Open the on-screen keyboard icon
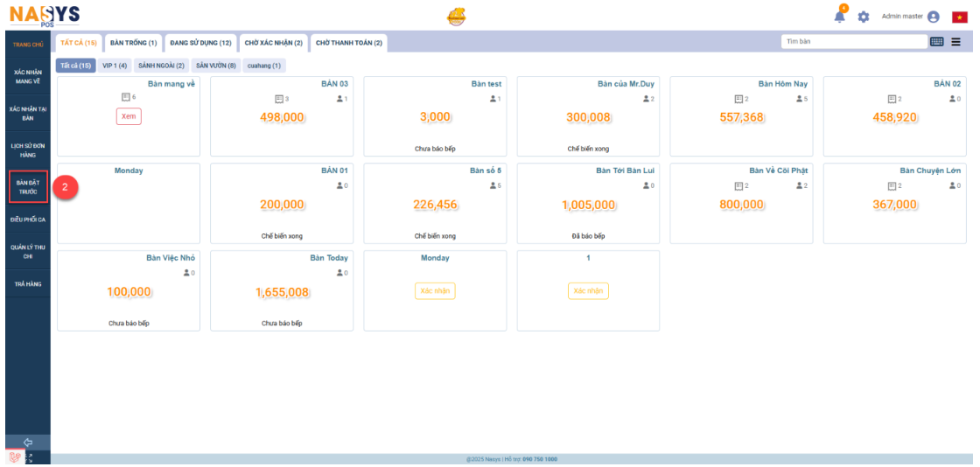The height and width of the screenshot is (467, 980). 936,41
